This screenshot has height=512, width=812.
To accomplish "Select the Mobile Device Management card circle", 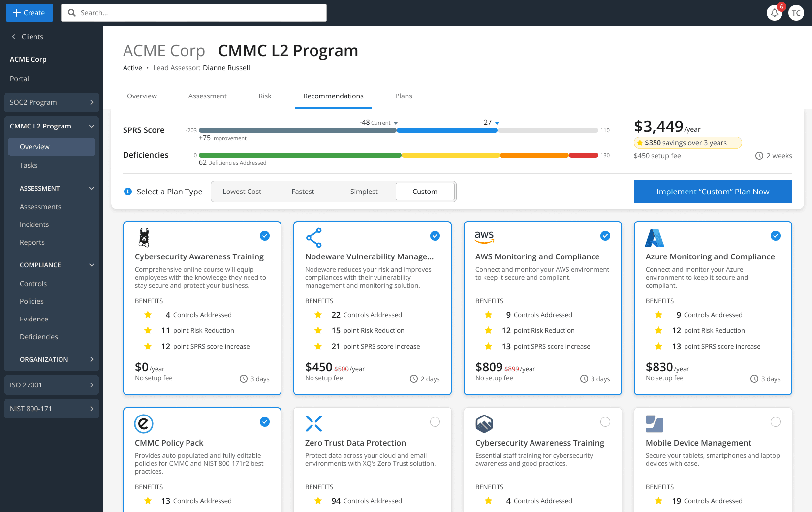I will pos(776,422).
